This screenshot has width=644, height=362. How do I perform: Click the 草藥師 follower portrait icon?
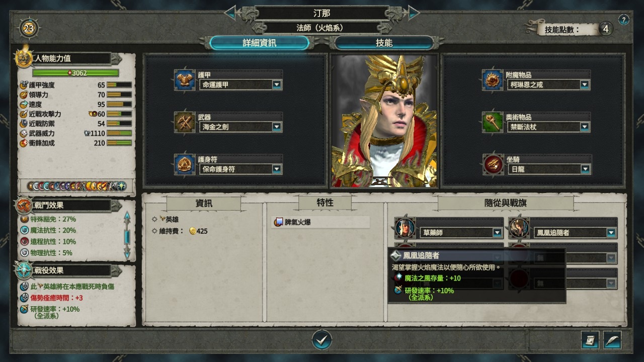[x=405, y=228]
